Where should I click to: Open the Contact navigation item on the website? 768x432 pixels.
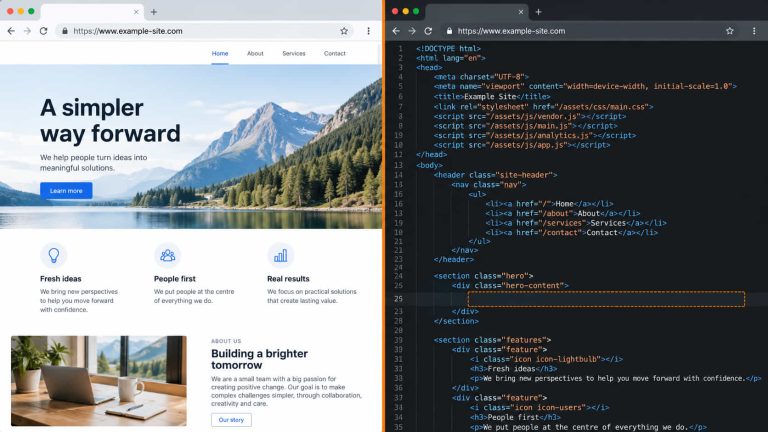click(335, 53)
